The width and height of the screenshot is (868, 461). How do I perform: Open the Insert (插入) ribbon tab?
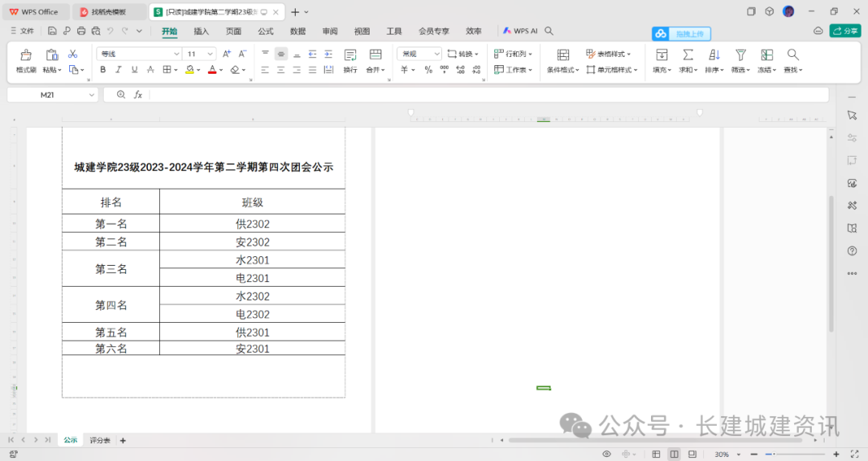pyautogui.click(x=202, y=31)
